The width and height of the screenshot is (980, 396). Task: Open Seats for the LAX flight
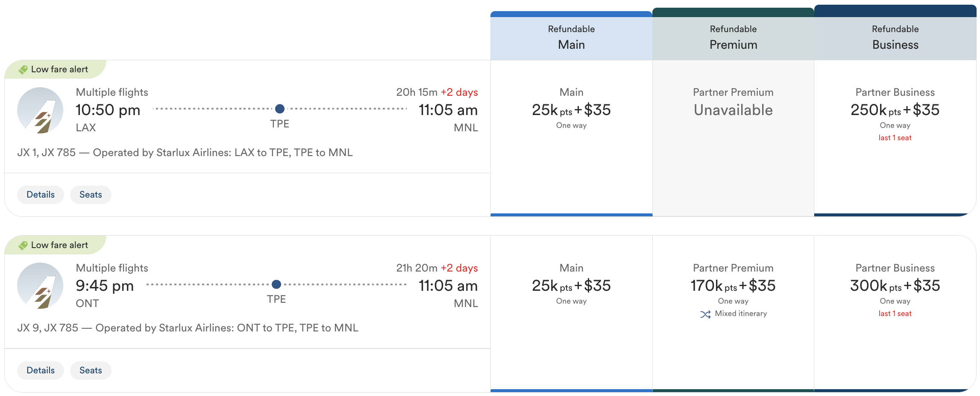pyautogui.click(x=90, y=195)
